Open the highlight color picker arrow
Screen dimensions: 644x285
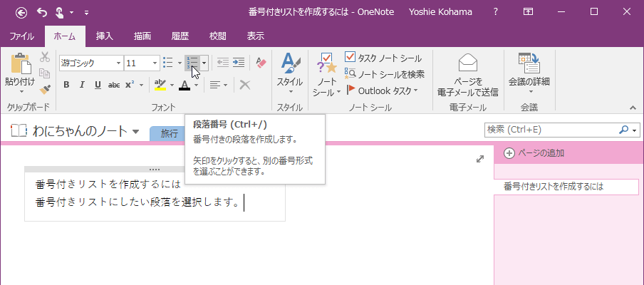172,85
